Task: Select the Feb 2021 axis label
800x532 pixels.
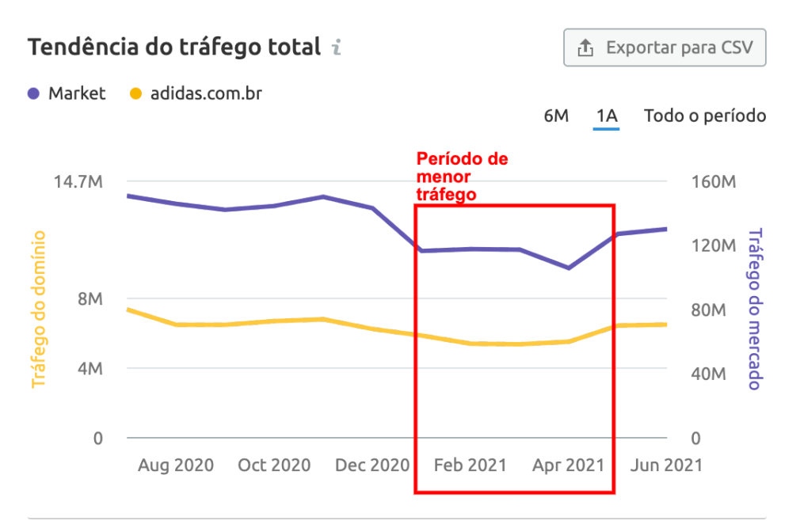Action: click(x=470, y=465)
